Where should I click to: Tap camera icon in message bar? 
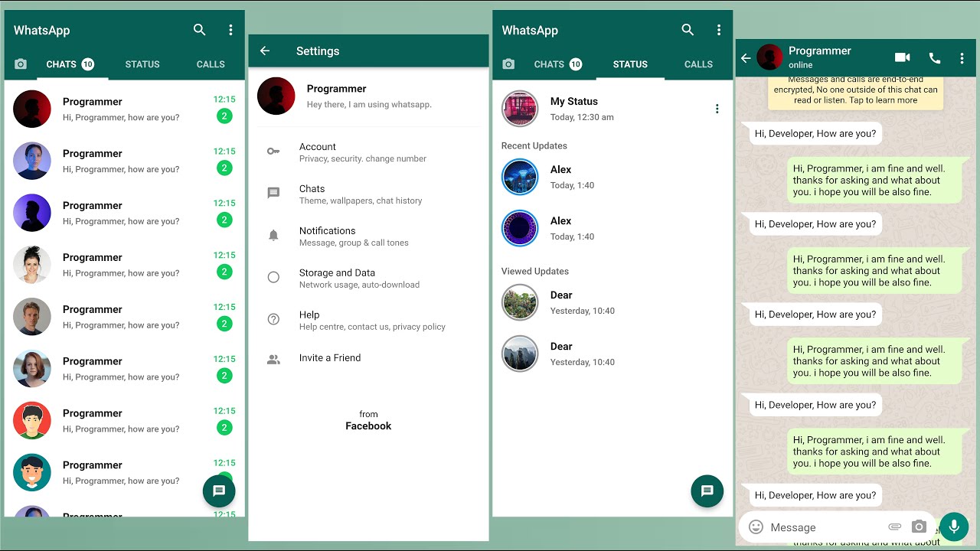click(x=920, y=527)
